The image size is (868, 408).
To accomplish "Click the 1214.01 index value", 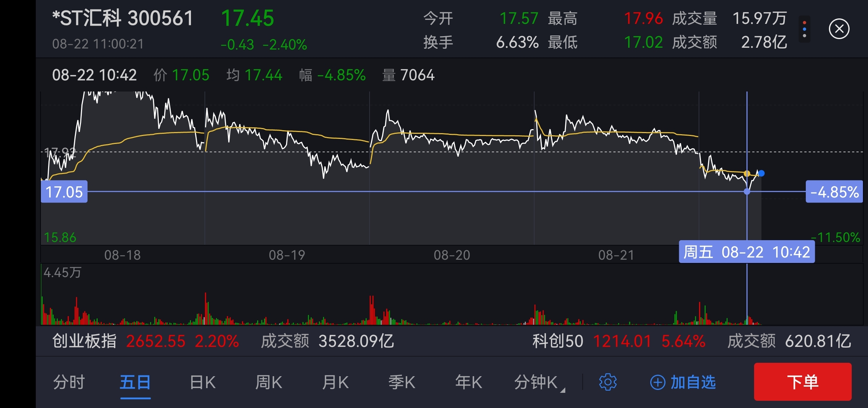I will [622, 341].
